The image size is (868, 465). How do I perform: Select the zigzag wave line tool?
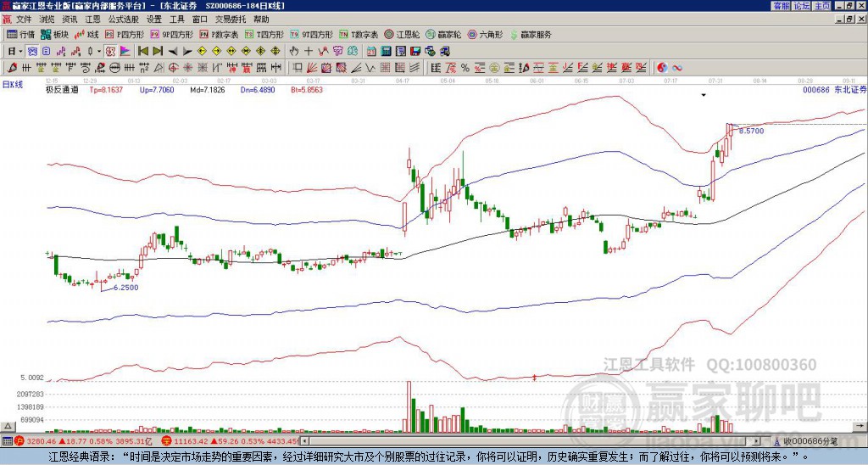point(370,68)
